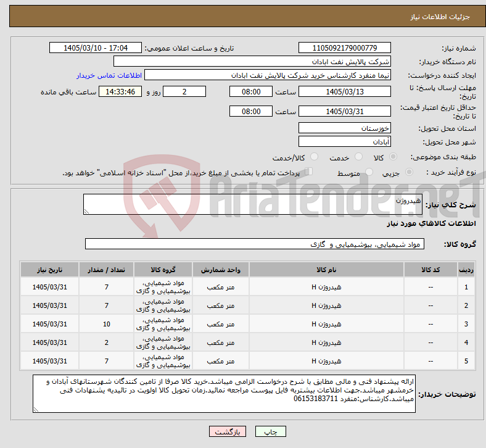
Task: Click the response deadline time 08:00 field
Action: click(x=251, y=91)
